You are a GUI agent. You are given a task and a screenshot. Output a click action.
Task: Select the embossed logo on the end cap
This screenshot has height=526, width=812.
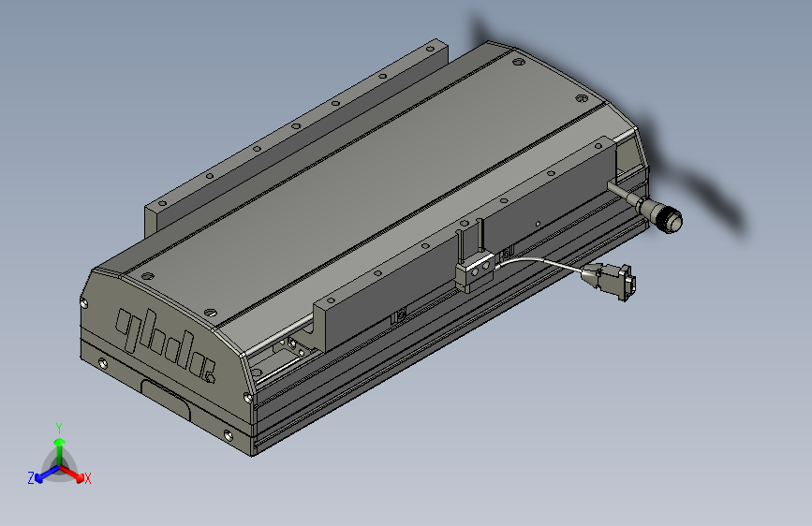tap(165, 345)
